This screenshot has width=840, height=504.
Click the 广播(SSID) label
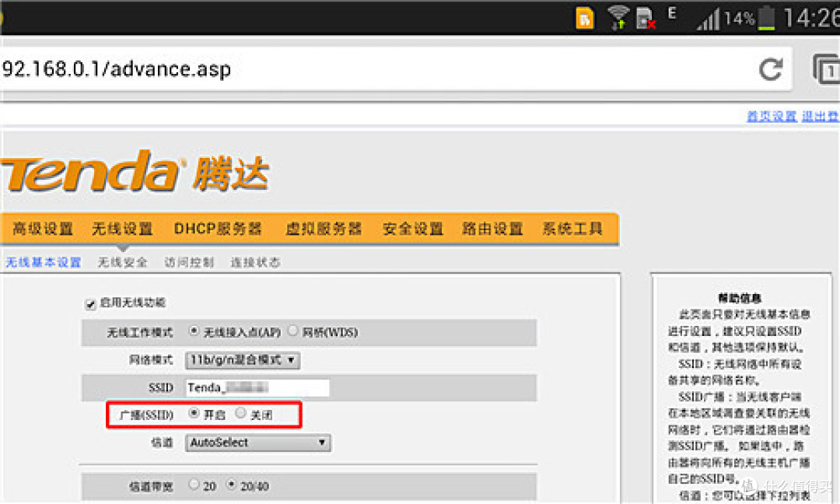tap(146, 415)
